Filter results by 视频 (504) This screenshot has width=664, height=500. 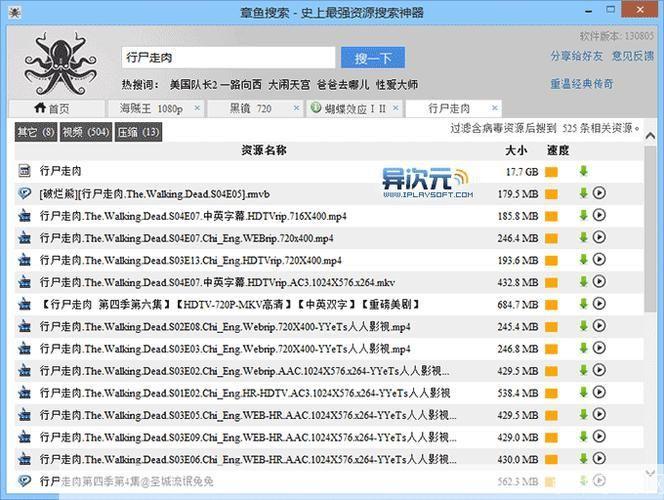coord(86,132)
